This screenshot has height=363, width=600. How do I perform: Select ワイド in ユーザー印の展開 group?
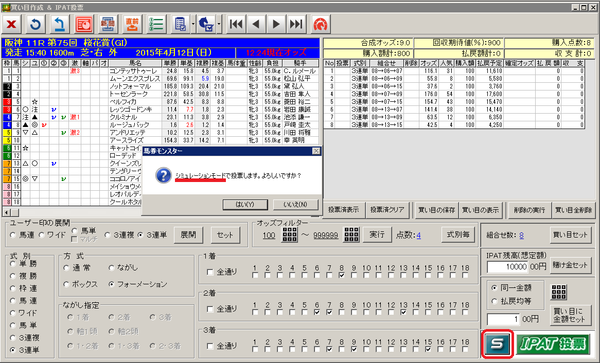pyautogui.click(x=41, y=235)
